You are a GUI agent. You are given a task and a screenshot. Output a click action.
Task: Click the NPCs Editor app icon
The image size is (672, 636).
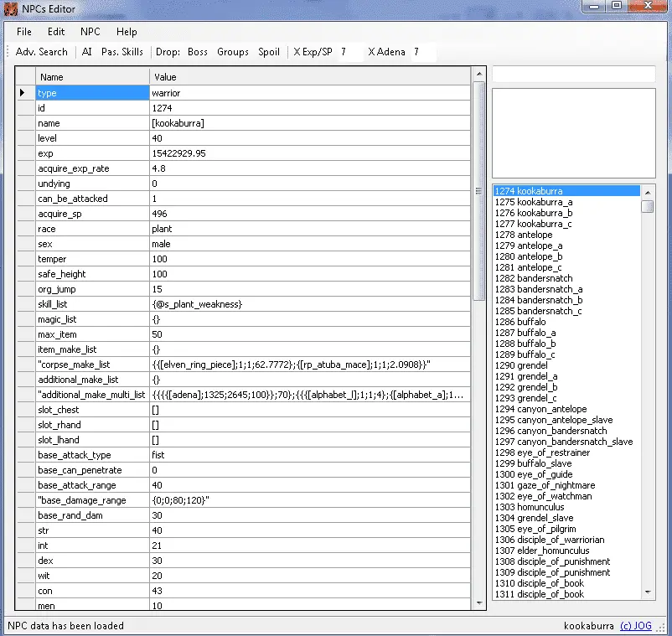(10, 8)
